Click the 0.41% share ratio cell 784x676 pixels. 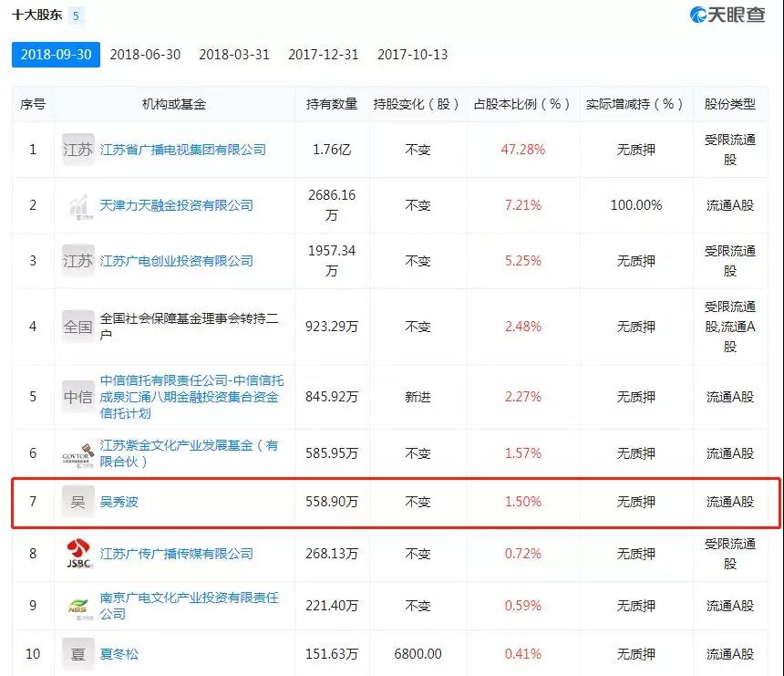tap(523, 653)
